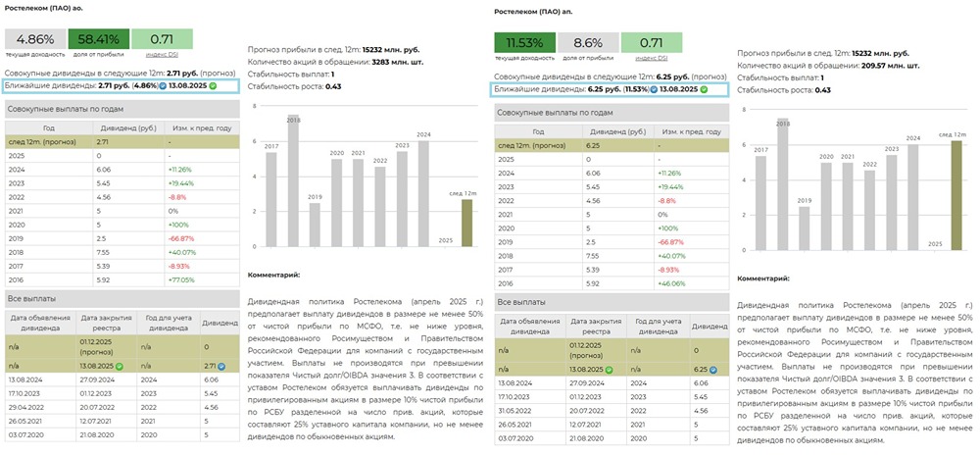
Task: Click 3283 млн. шт. shares value
Action: click(397, 62)
